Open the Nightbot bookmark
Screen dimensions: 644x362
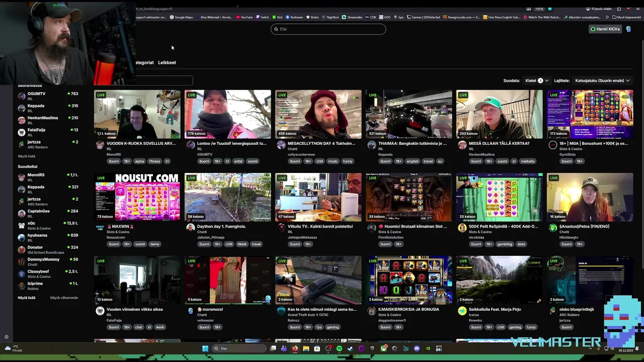pyautogui.click(x=330, y=17)
